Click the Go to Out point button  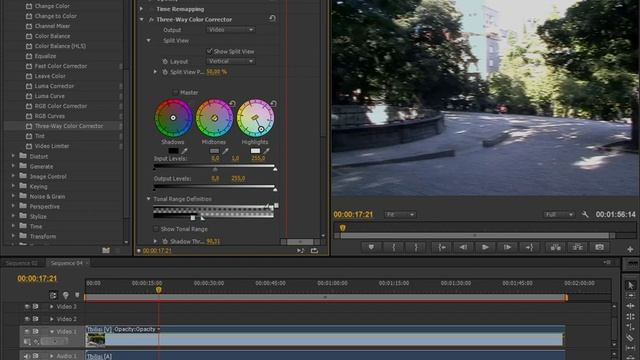pos(529,247)
